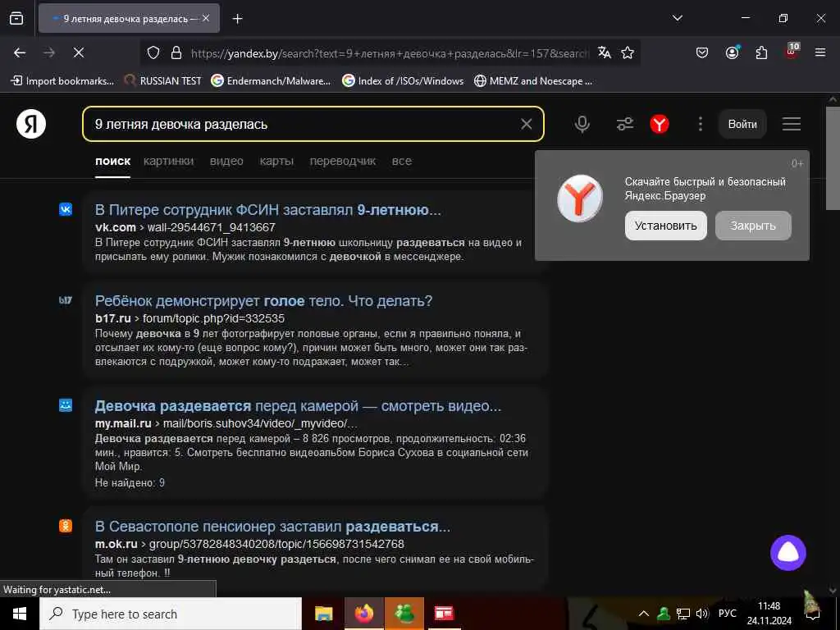The image size is (840, 630).
Task: Dismiss the promo with Закрыть
Action: (x=753, y=226)
